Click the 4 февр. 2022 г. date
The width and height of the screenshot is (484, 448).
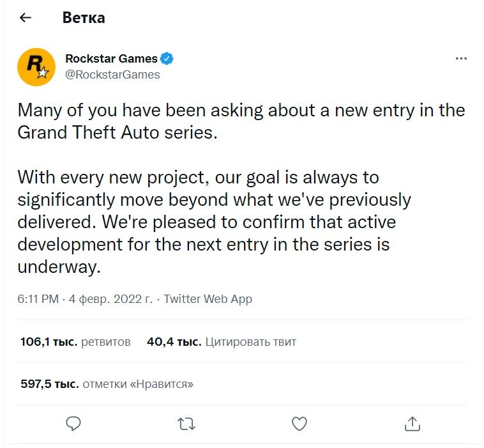point(110,299)
